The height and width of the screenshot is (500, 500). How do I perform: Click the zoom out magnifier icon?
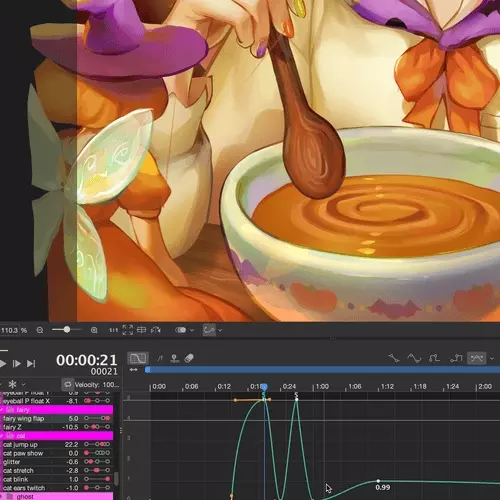coord(40,330)
